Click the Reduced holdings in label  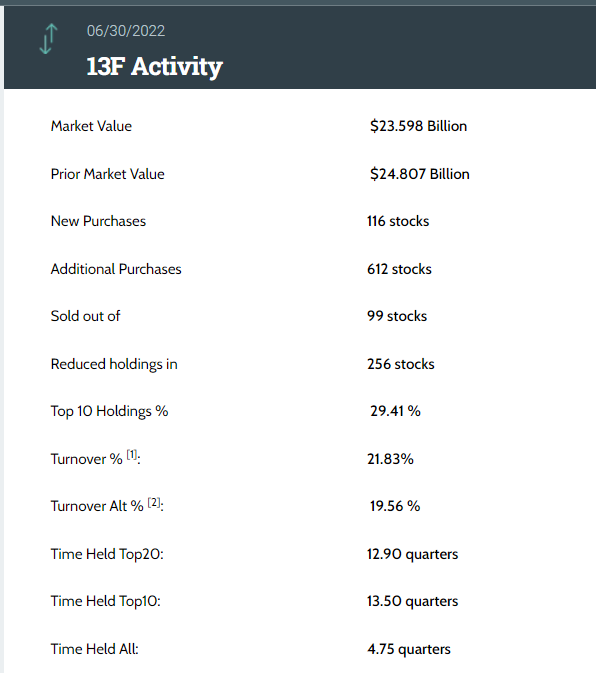(114, 364)
